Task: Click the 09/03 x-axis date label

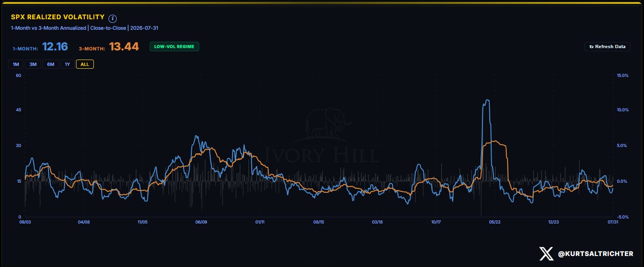Action: click(25, 222)
